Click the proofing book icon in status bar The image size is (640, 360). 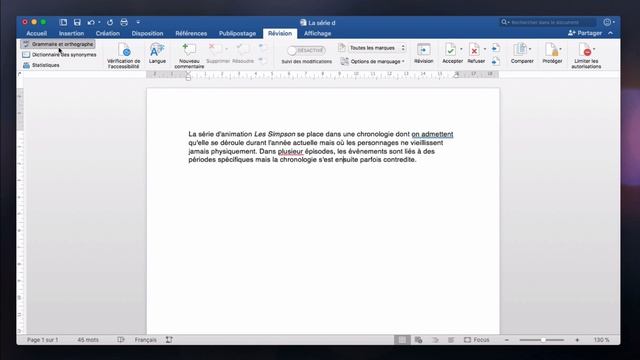click(121, 340)
